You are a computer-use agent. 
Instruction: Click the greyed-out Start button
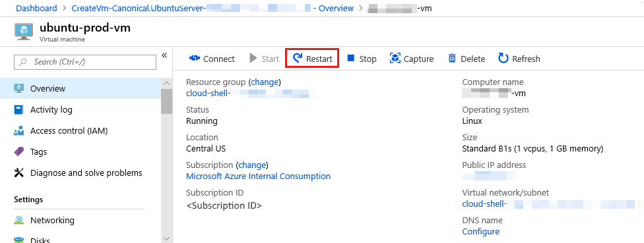(x=264, y=59)
